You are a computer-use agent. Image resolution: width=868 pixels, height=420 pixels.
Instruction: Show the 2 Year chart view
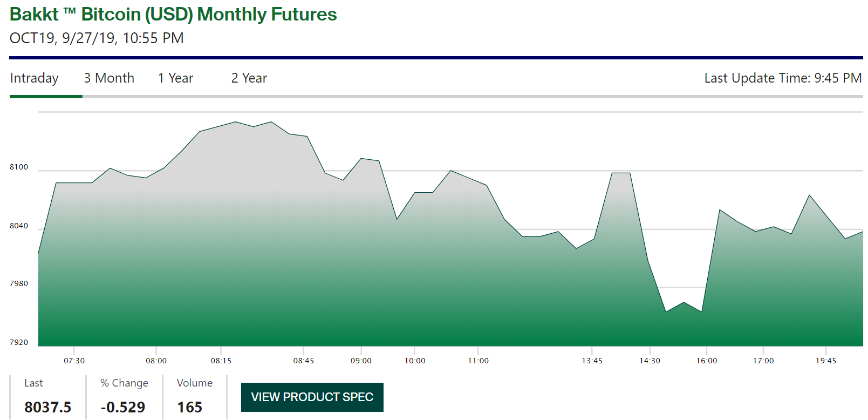[x=249, y=78]
